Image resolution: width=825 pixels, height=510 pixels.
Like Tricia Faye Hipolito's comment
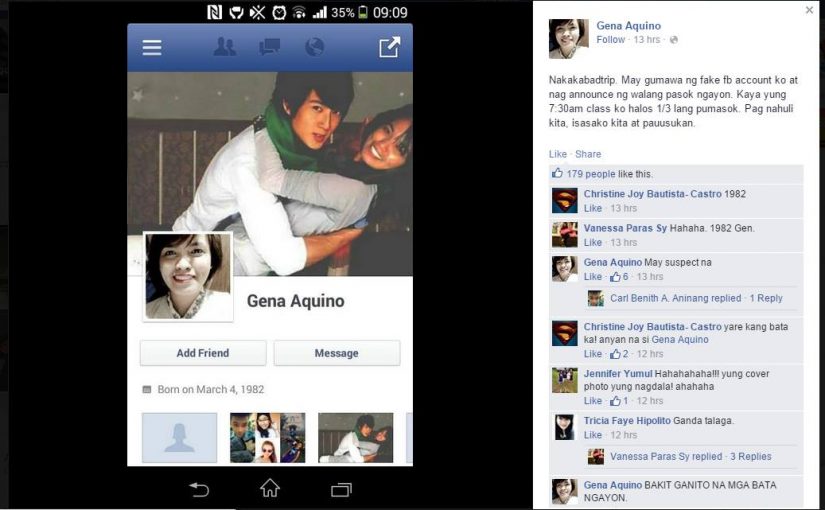pos(592,435)
